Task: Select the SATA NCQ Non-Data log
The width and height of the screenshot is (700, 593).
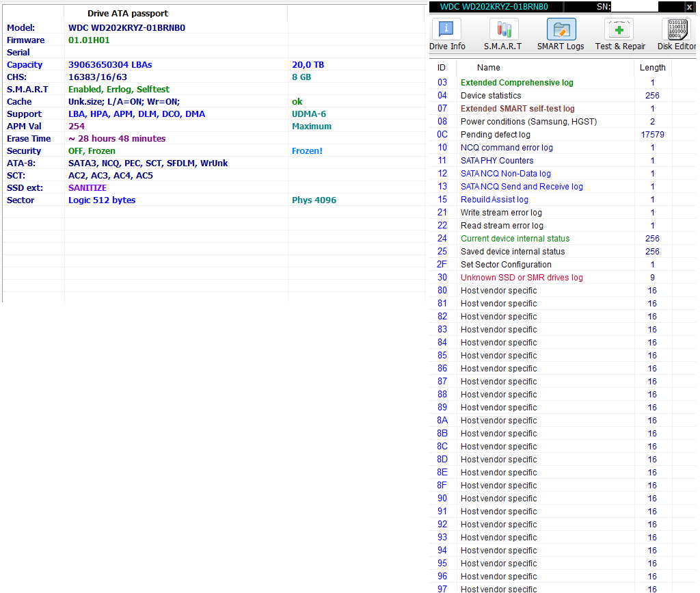Action: (563, 173)
